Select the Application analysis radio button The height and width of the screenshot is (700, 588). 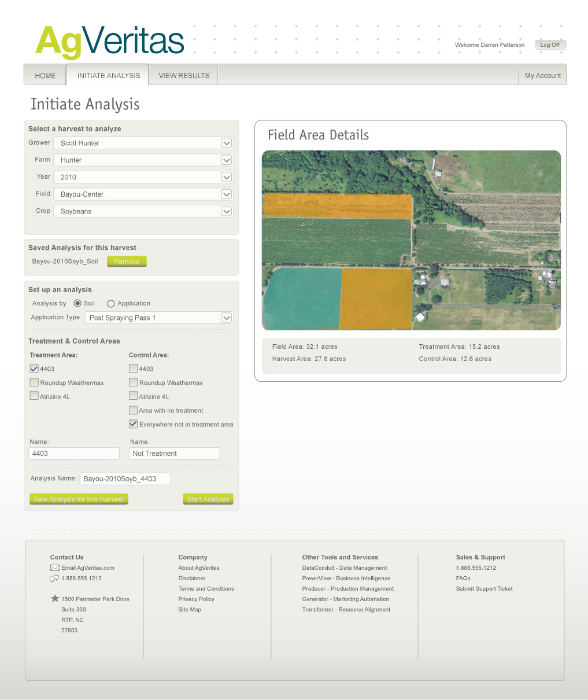point(111,303)
